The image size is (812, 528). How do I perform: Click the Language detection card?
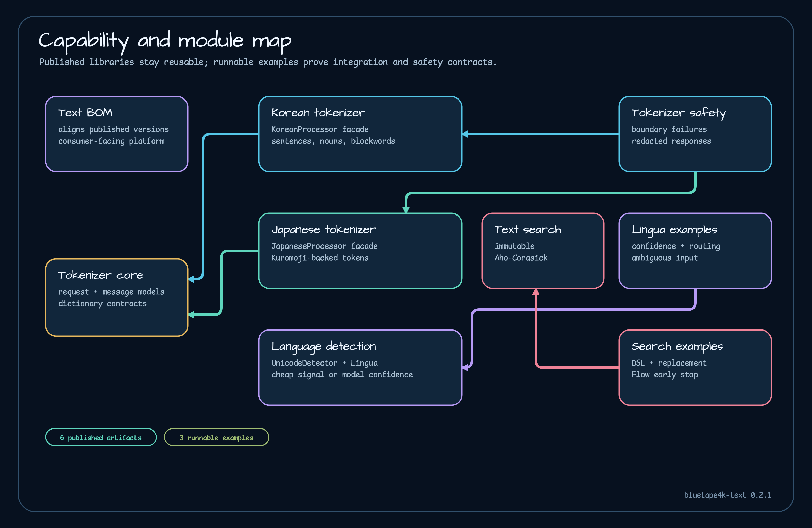[360, 368]
